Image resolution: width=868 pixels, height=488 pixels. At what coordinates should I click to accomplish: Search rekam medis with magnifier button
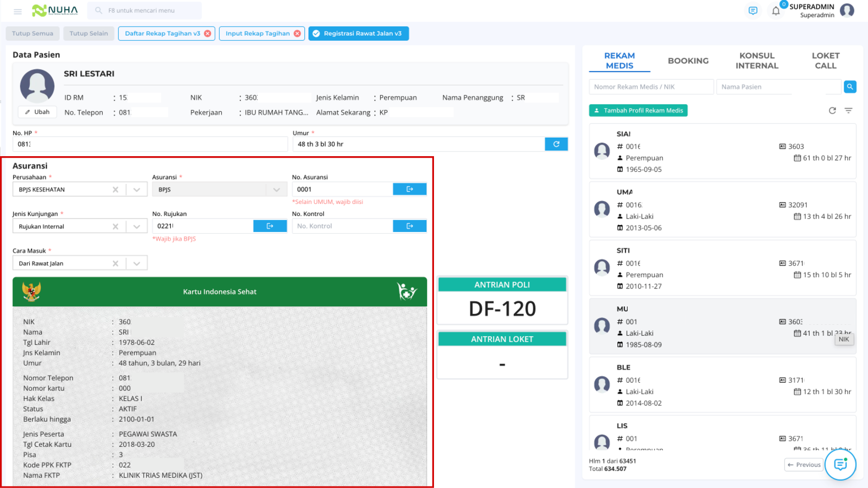point(850,87)
